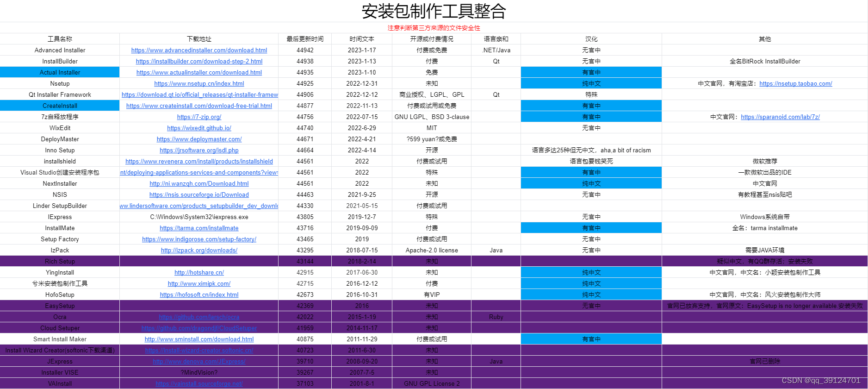The height and width of the screenshot is (389, 868).
Task: Open the jrsoftware.org isdl.php link
Action: (199, 150)
